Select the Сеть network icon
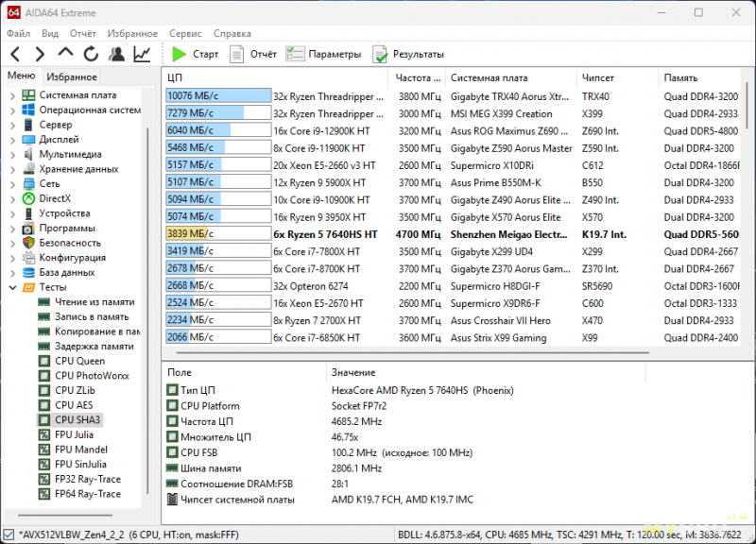Image resolution: width=756 pixels, height=544 pixels. coord(29,183)
